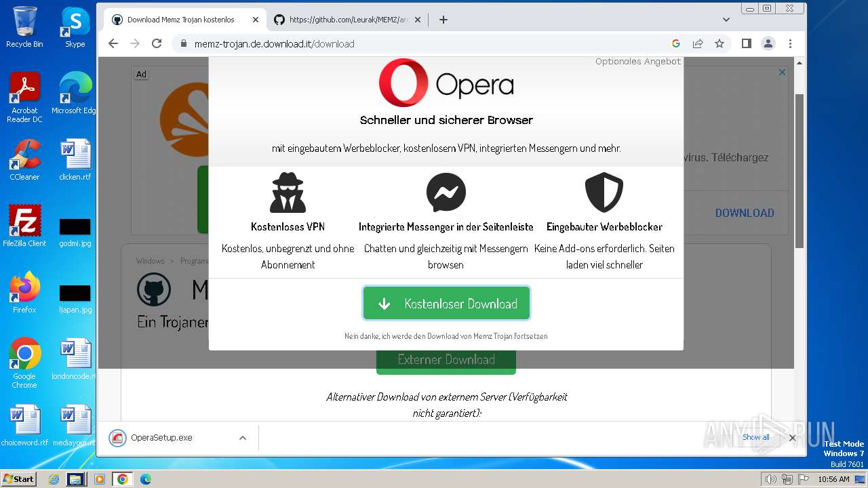Select the londoncode desktop document
Viewport: 868px width, 488px height.
click(75, 359)
